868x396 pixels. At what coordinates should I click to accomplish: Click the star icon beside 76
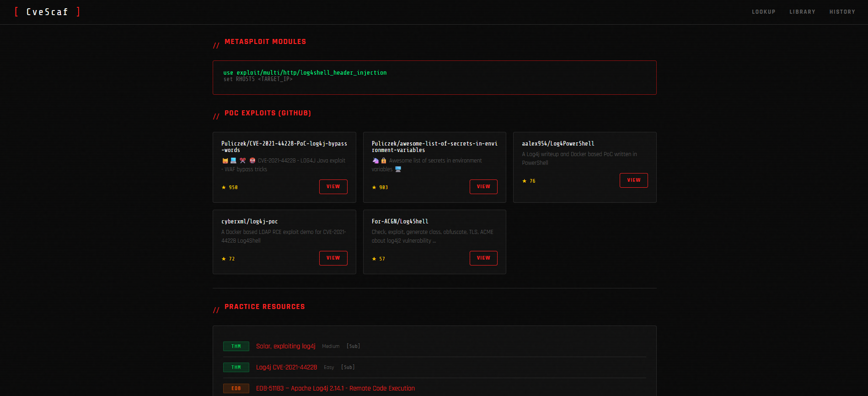(524, 181)
